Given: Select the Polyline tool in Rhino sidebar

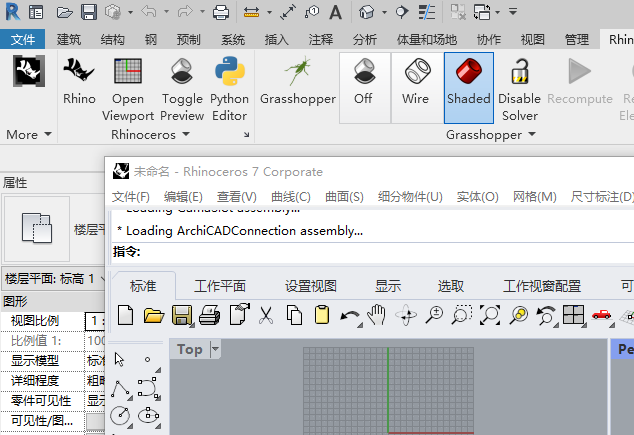Looking at the screenshot, I should (x=121, y=389).
